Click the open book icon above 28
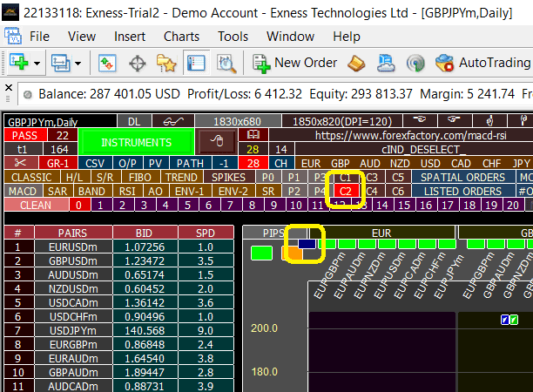This screenshot has width=533, height=392. point(253,135)
